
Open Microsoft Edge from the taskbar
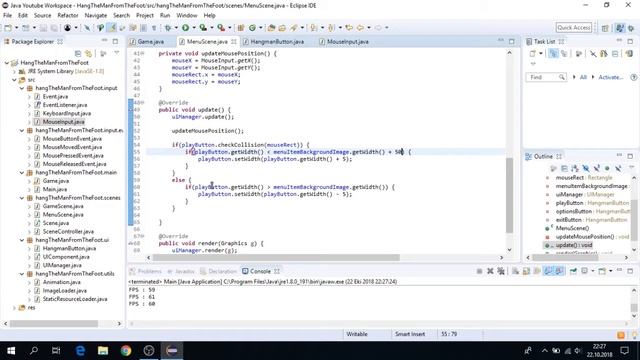[80, 351]
